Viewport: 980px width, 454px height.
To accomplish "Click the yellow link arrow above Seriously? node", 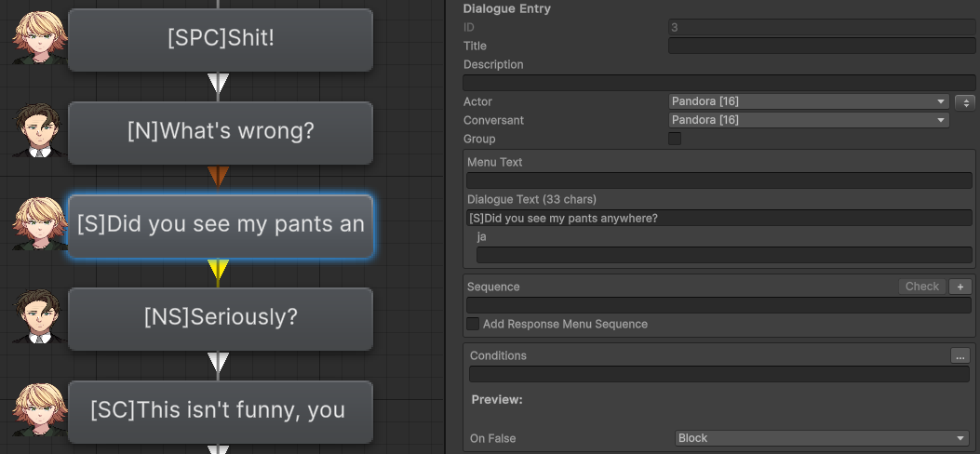I will (218, 270).
